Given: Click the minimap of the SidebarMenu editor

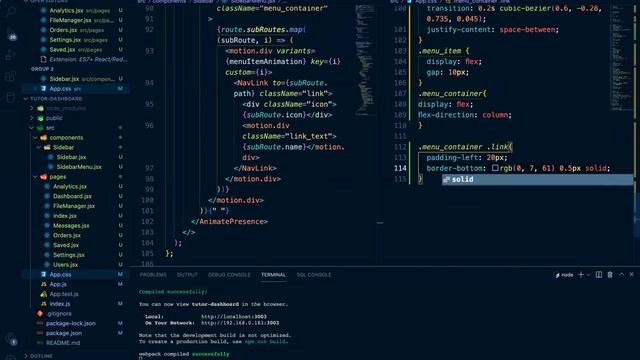Looking at the screenshot, I should (364, 61).
